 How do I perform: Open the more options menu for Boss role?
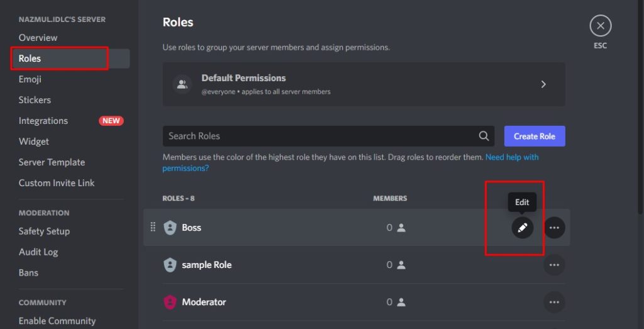[x=554, y=228]
